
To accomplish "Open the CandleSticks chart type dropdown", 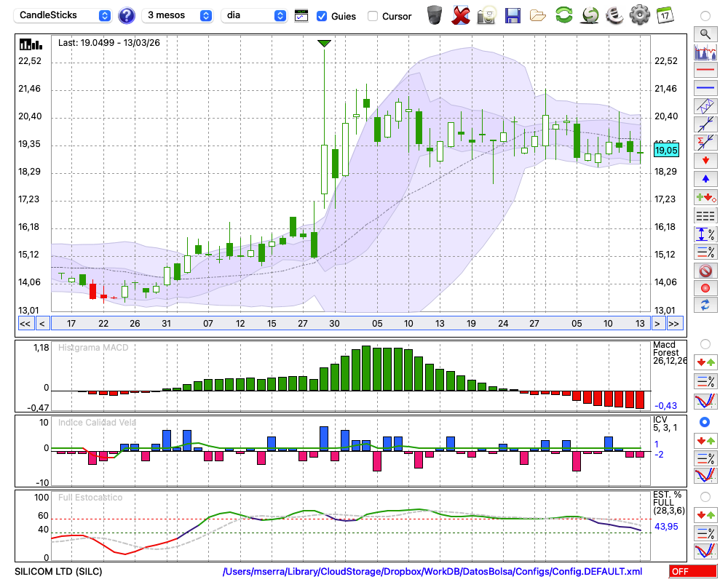I will coord(64,15).
